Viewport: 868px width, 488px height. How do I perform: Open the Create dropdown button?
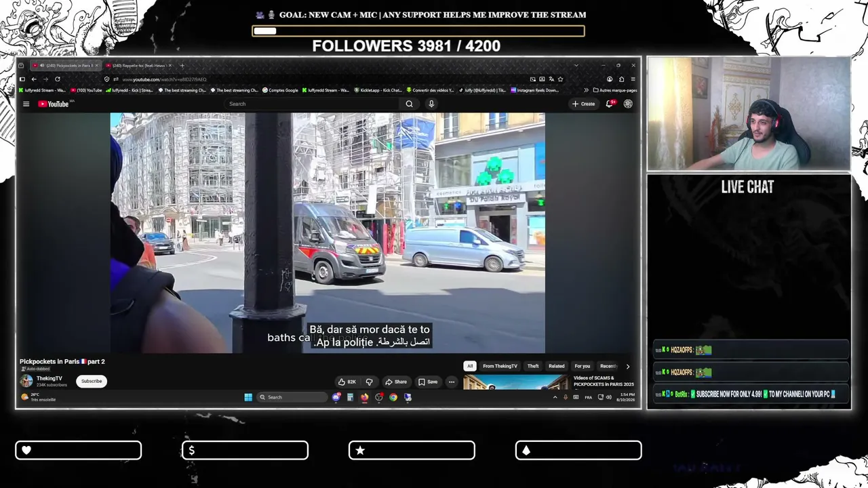point(583,104)
